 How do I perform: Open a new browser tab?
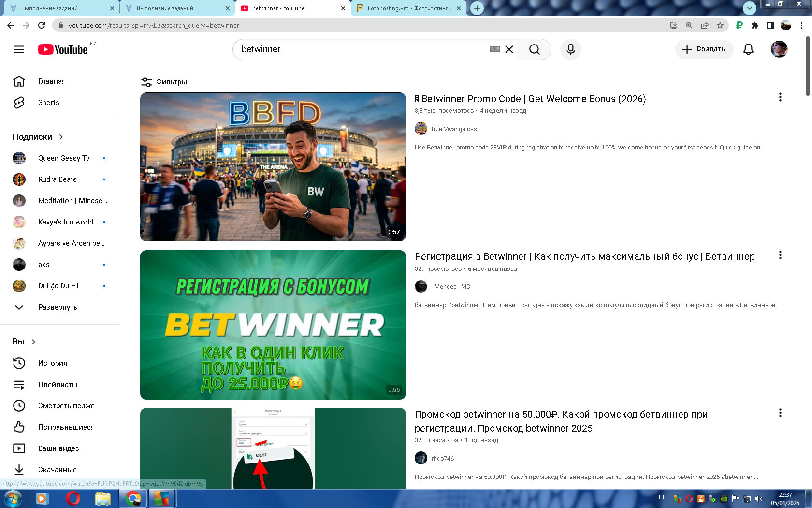click(x=477, y=8)
